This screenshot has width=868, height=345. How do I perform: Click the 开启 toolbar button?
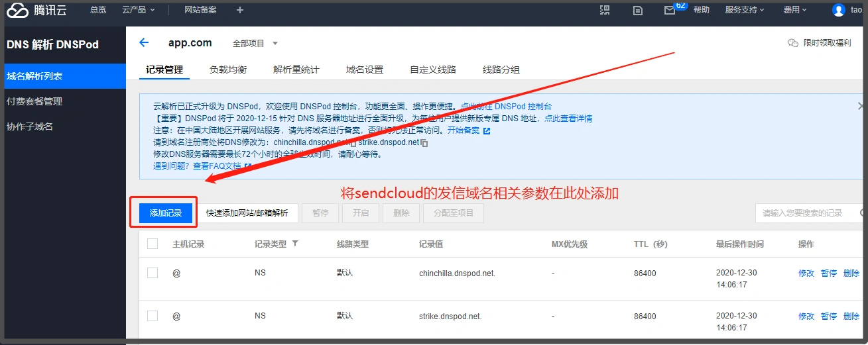click(x=361, y=213)
